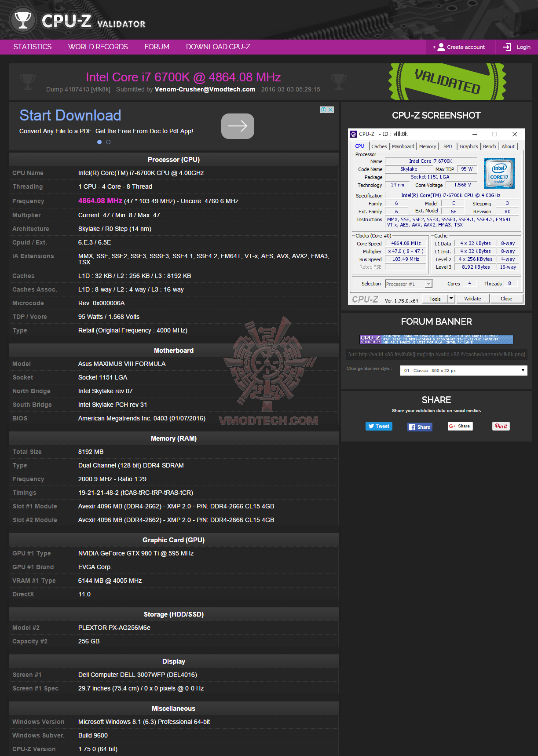Image resolution: width=538 pixels, height=756 pixels.
Task: Click the 19-21-21-48-2 timings value
Action: tap(136, 493)
